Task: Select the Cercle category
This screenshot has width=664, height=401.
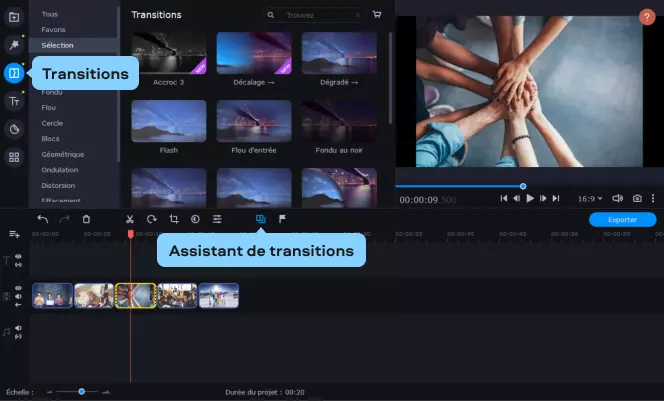Action: [x=52, y=123]
